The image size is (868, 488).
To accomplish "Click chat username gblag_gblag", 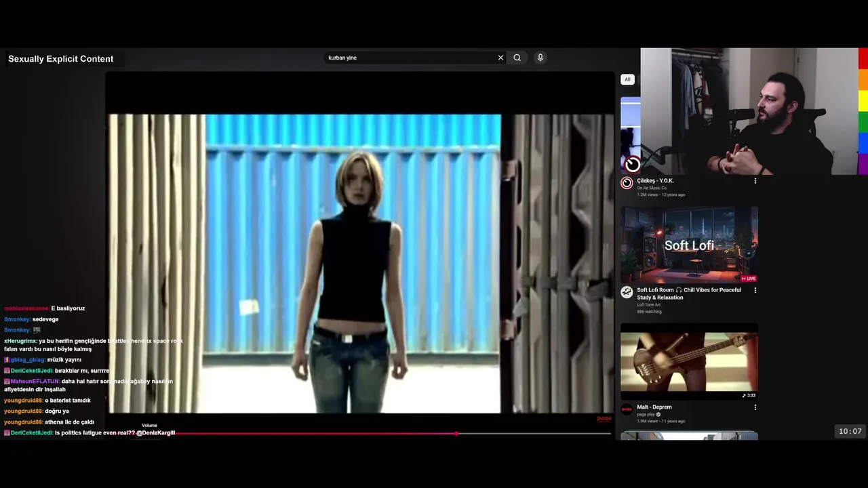I will click(28, 360).
